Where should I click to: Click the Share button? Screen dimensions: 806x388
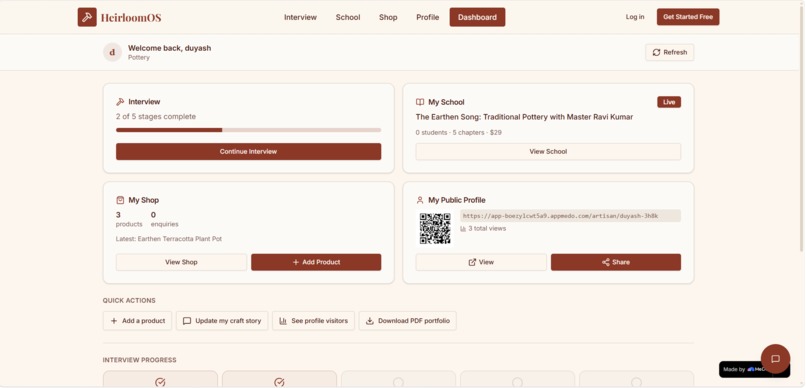tap(616, 262)
